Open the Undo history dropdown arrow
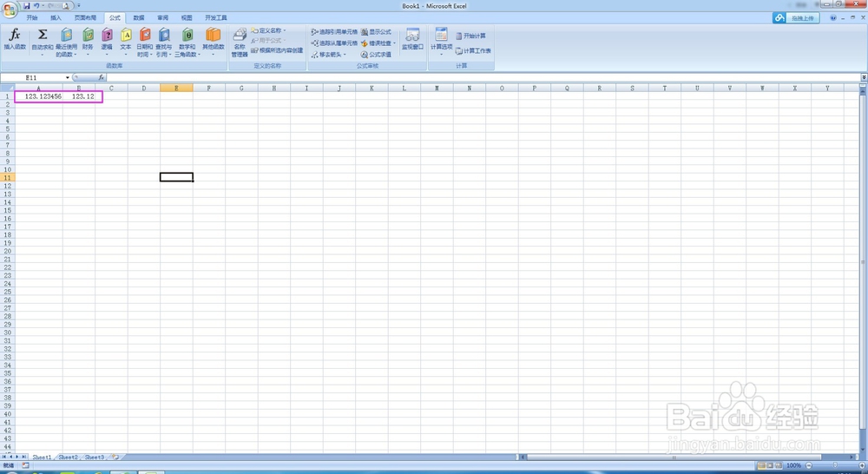The image size is (868, 474). coord(43,5)
